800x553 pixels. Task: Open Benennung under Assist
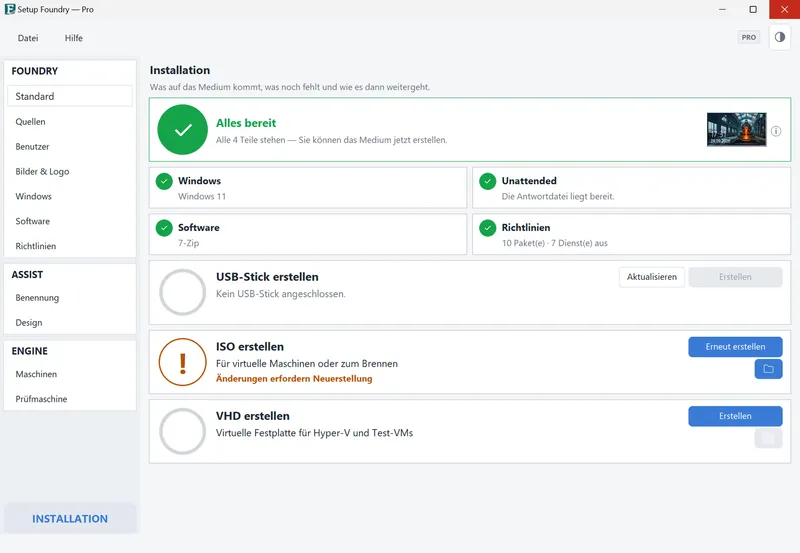click(x=70, y=297)
